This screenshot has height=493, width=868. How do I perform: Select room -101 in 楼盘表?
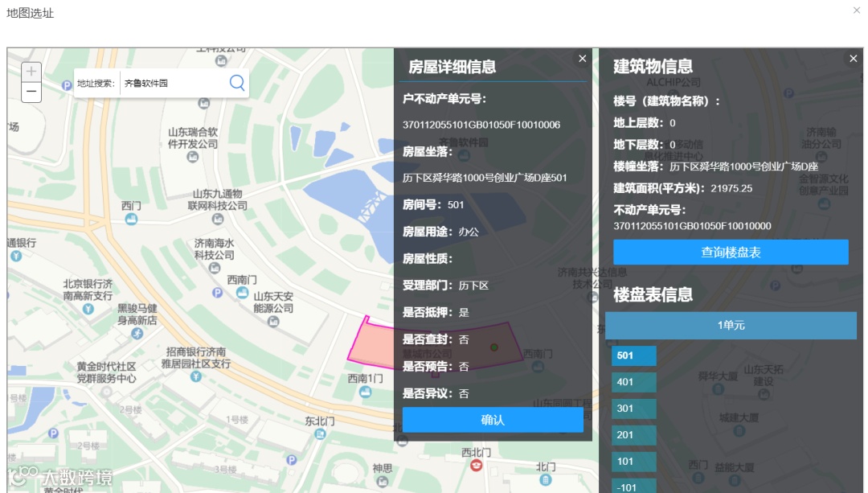coord(634,487)
